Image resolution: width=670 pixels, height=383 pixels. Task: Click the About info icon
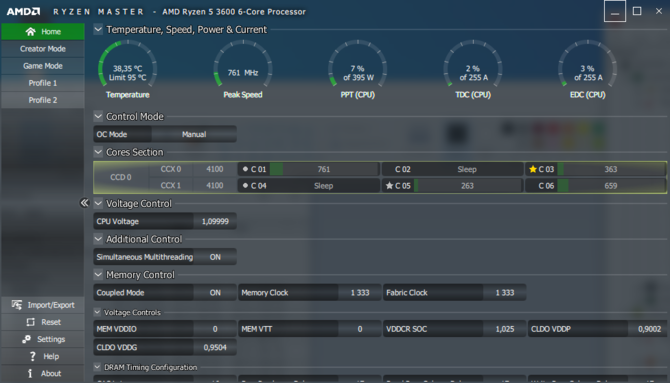[x=30, y=373]
